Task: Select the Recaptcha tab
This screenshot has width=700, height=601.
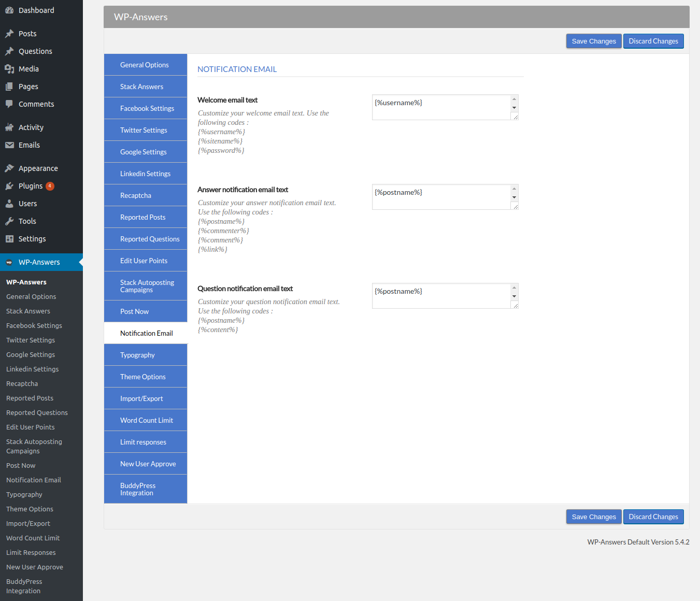Action: [x=146, y=195]
